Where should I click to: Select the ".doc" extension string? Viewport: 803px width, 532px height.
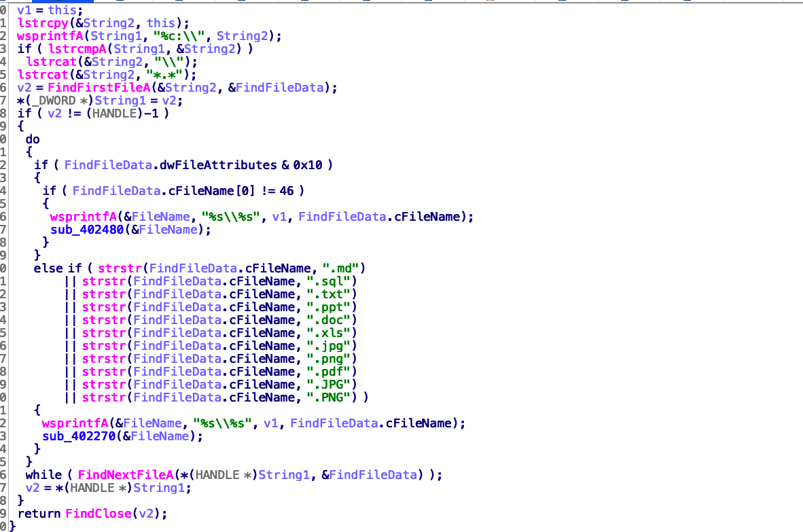(328, 320)
